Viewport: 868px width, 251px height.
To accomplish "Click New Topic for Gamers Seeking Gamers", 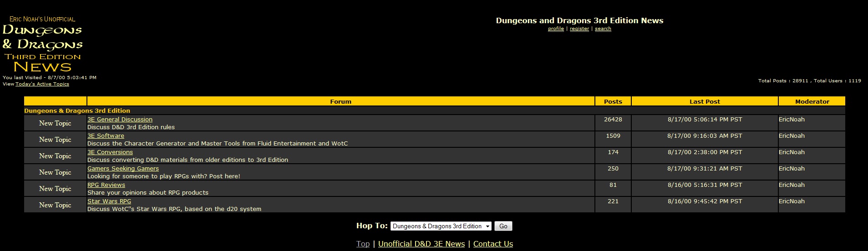I will point(55,172).
